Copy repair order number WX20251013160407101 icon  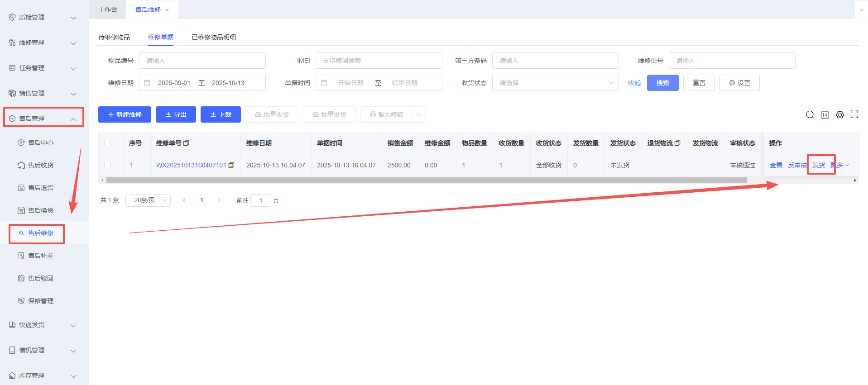[x=231, y=165]
